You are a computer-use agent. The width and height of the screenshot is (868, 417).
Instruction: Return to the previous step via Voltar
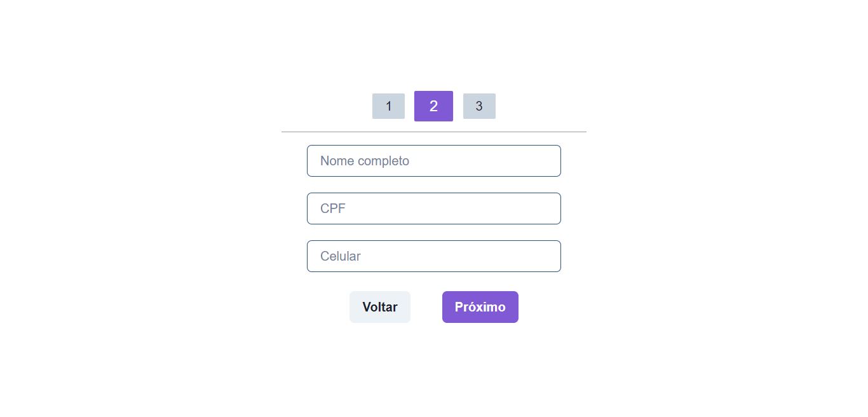pyautogui.click(x=380, y=307)
